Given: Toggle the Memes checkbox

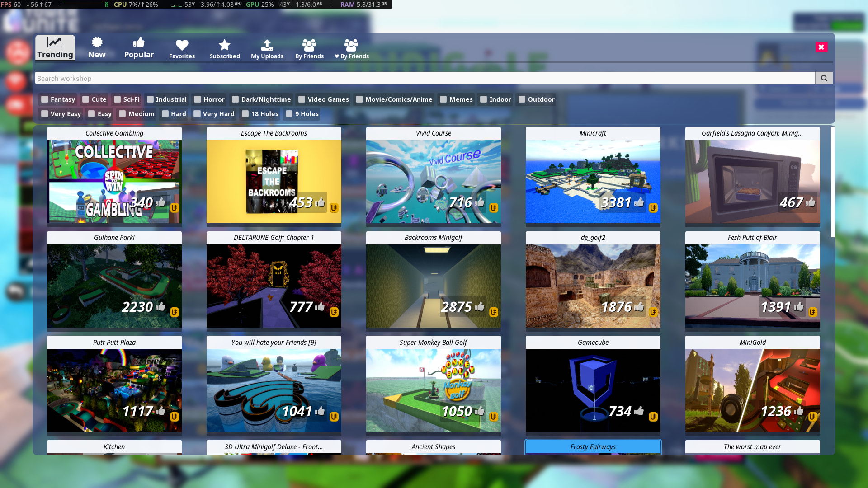Looking at the screenshot, I should click(x=443, y=99).
